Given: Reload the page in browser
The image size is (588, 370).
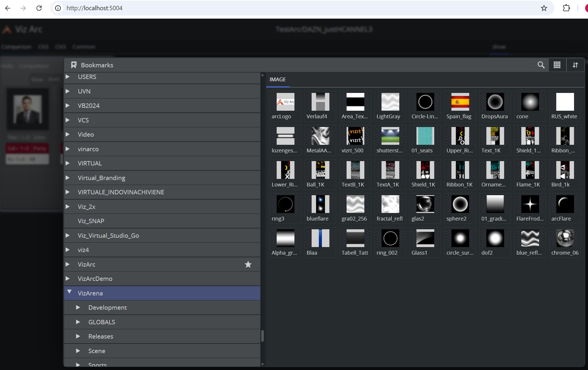Looking at the screenshot, I should 39,8.
